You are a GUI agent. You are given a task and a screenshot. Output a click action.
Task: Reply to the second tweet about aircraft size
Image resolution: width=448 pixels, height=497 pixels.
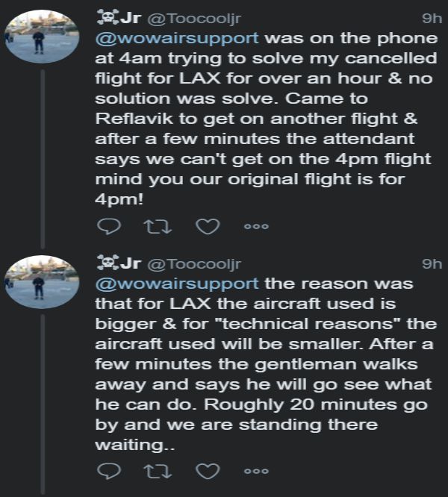point(109,471)
